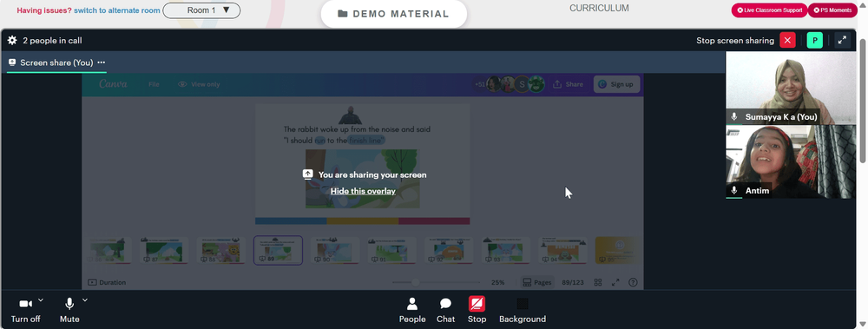Click the green P participant badge

[x=815, y=41]
